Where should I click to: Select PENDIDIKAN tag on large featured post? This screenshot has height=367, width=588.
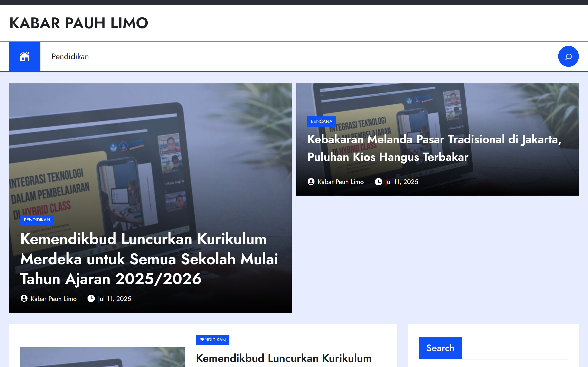coord(37,220)
